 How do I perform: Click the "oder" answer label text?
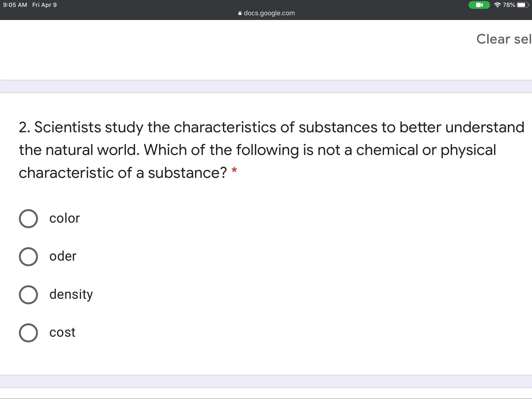[x=63, y=256]
